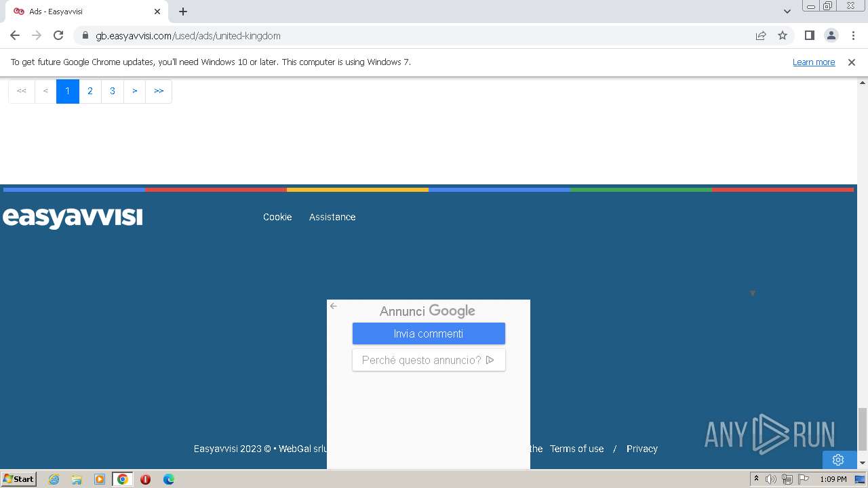Open the Learn more link
868x488 pixels.
[814, 62]
